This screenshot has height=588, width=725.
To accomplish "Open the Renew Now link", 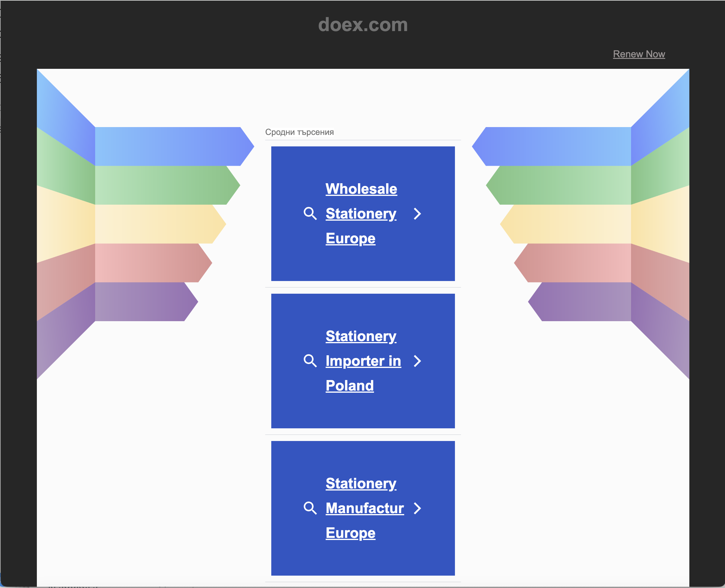I will tap(639, 54).
